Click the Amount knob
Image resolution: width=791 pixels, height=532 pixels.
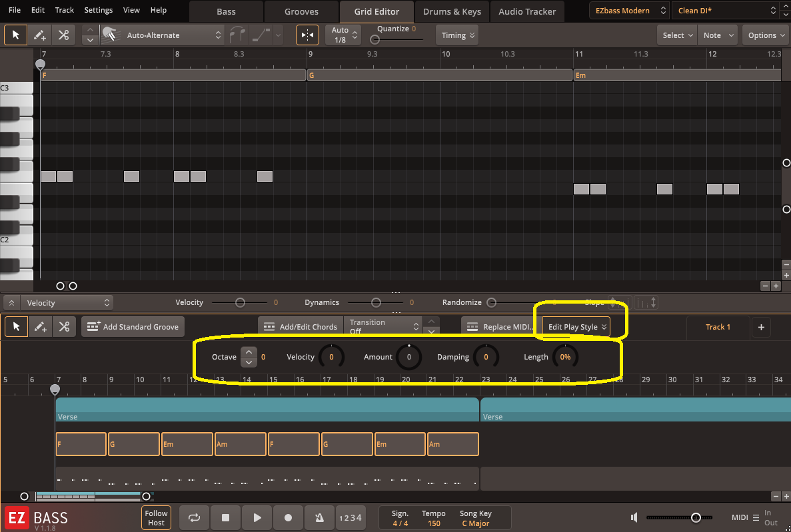[x=408, y=357]
